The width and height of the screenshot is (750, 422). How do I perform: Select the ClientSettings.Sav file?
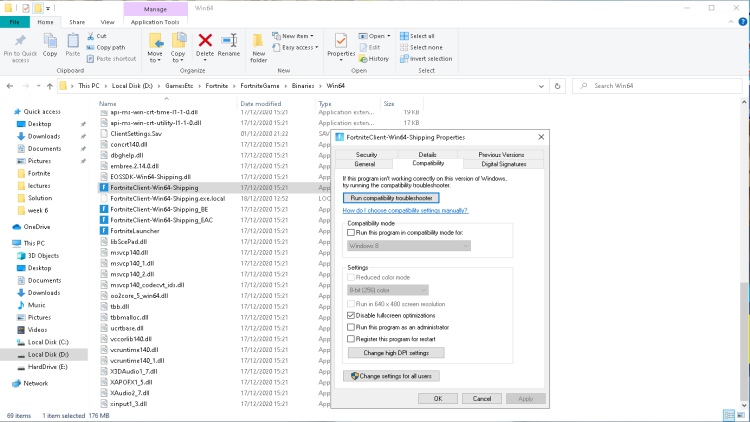[x=136, y=133]
